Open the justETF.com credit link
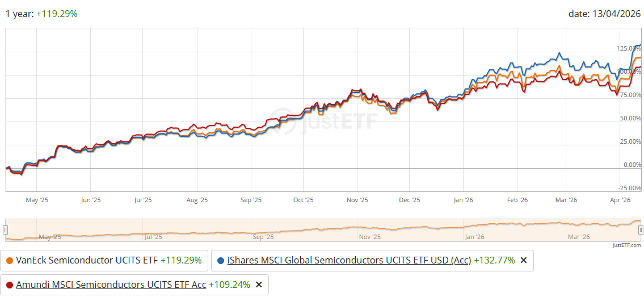 tap(627, 245)
